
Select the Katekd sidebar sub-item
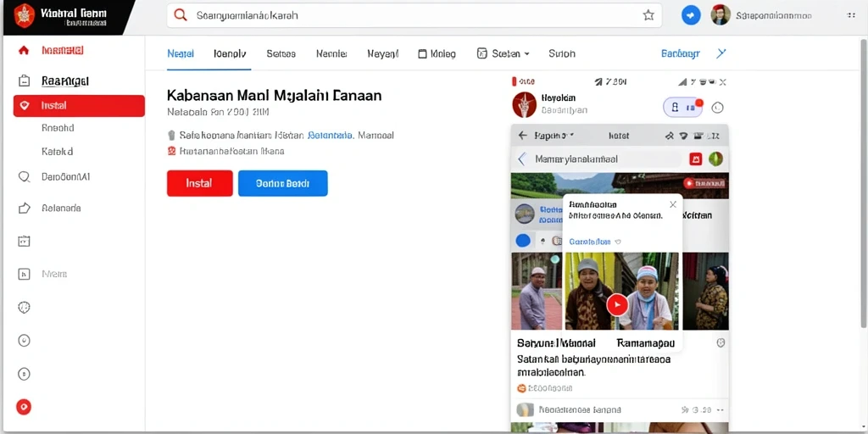click(x=58, y=151)
